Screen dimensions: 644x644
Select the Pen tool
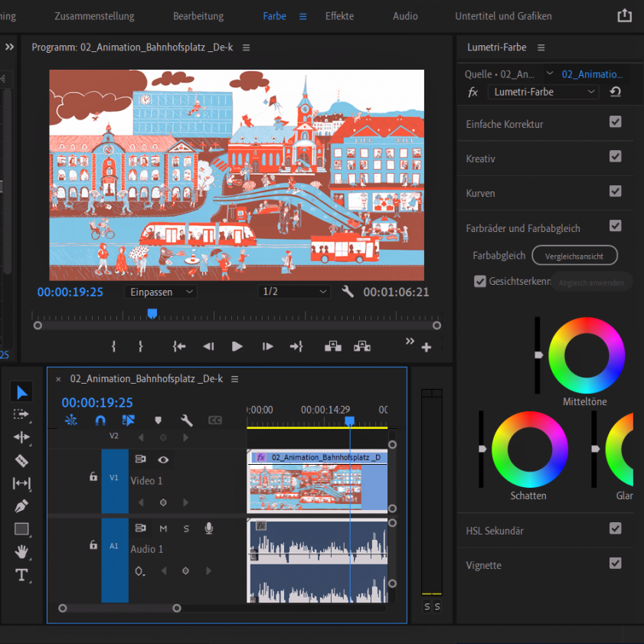21,506
